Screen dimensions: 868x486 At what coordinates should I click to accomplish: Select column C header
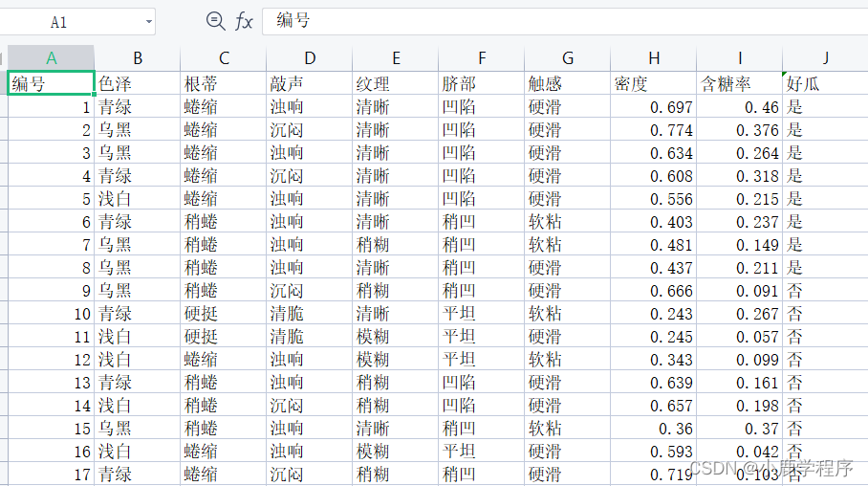tap(223, 58)
